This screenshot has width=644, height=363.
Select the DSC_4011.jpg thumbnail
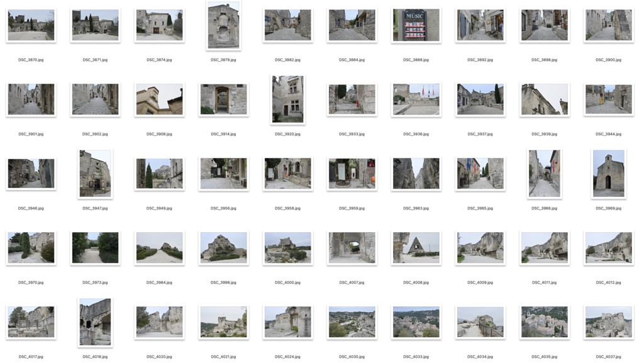(x=545, y=248)
